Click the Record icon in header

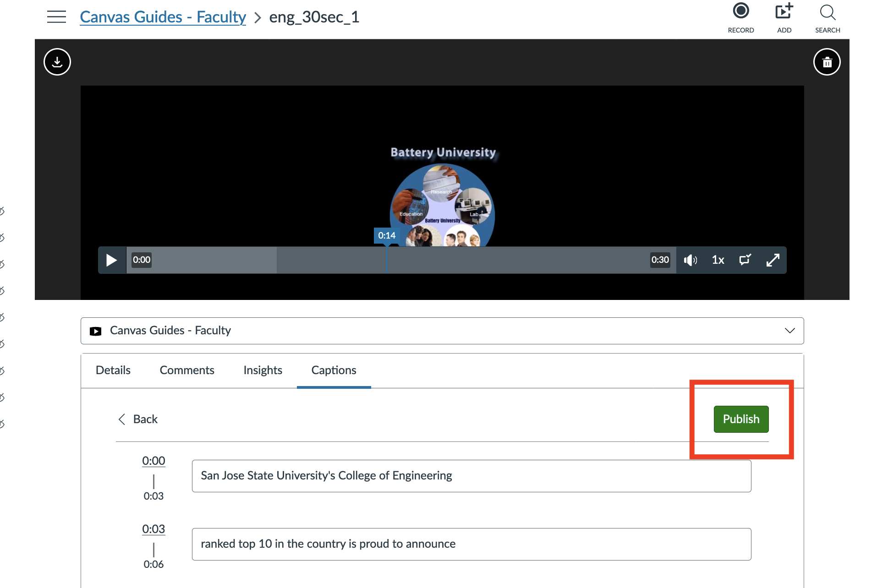point(740,12)
